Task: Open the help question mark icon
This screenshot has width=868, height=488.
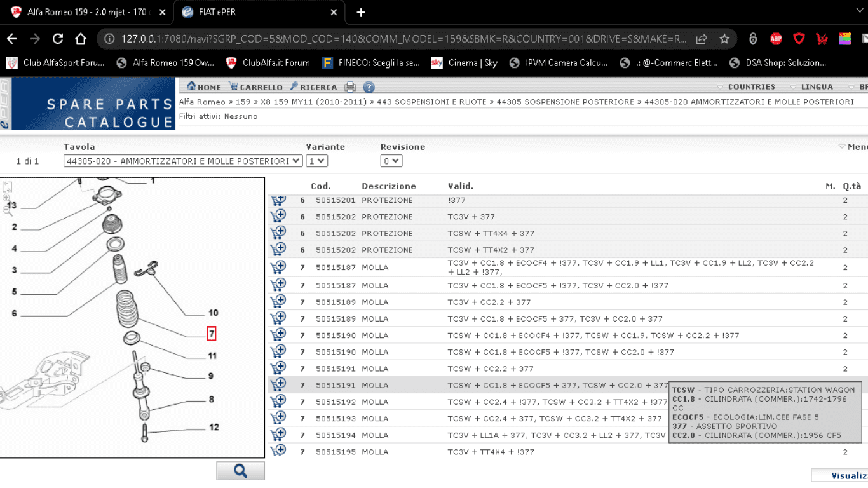Action: 369,87
